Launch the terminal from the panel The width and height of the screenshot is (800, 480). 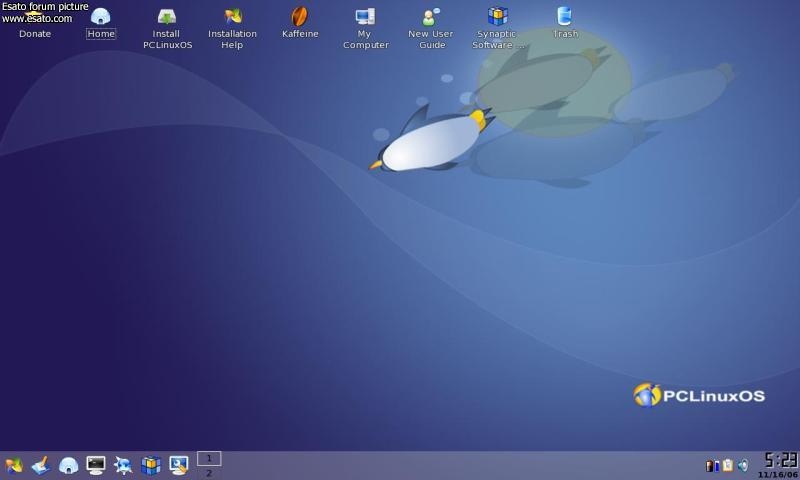click(96, 465)
